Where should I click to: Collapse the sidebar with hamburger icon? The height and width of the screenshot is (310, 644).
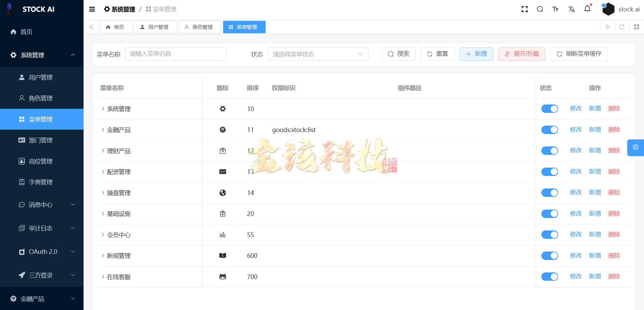(x=92, y=9)
